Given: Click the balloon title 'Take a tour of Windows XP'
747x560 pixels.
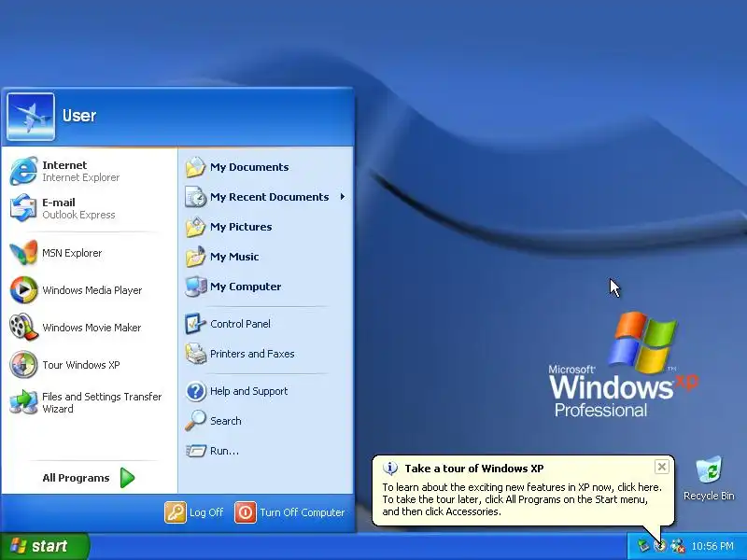Looking at the screenshot, I should [x=474, y=469].
